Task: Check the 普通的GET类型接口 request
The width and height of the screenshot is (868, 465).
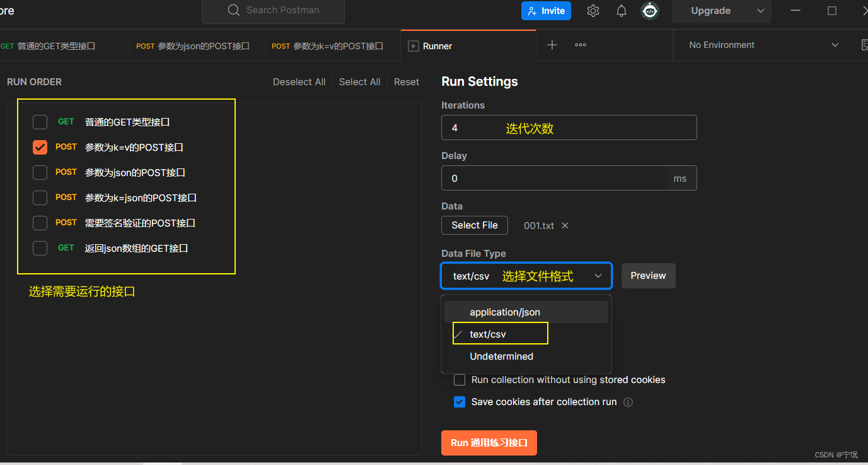Action: 40,122
